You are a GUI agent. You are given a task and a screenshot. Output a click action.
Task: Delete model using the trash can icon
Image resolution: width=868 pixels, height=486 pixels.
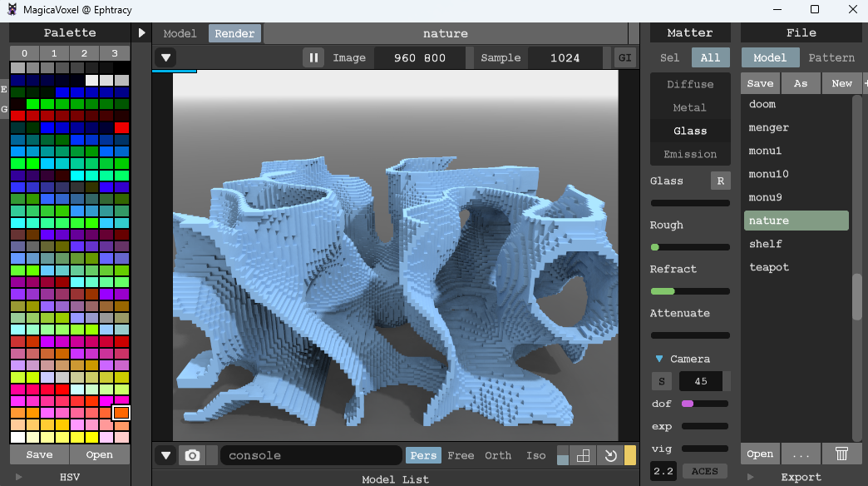click(841, 454)
